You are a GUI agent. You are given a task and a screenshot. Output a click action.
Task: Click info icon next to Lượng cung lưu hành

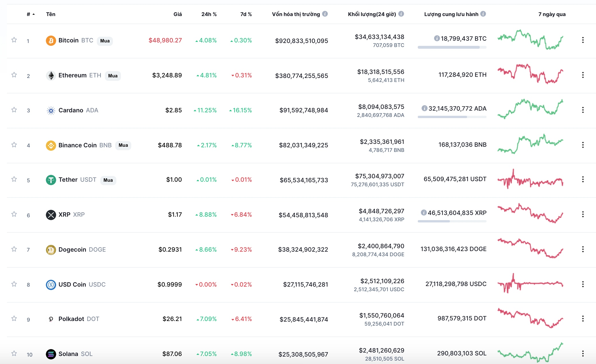pos(483,14)
